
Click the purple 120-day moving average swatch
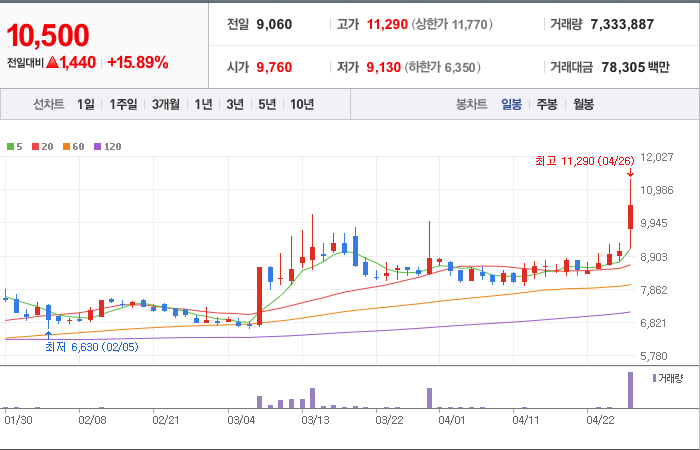pyautogui.click(x=97, y=146)
